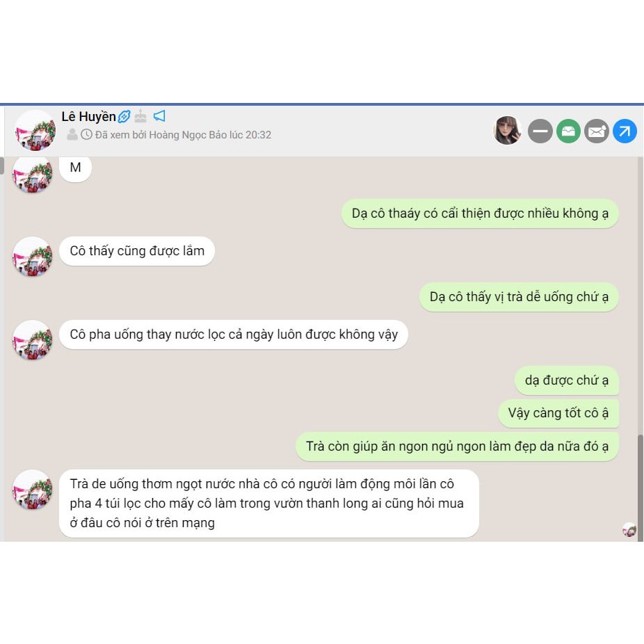Click the blue megaphone icon in header
This screenshot has height=644, width=644.
pos(159,116)
